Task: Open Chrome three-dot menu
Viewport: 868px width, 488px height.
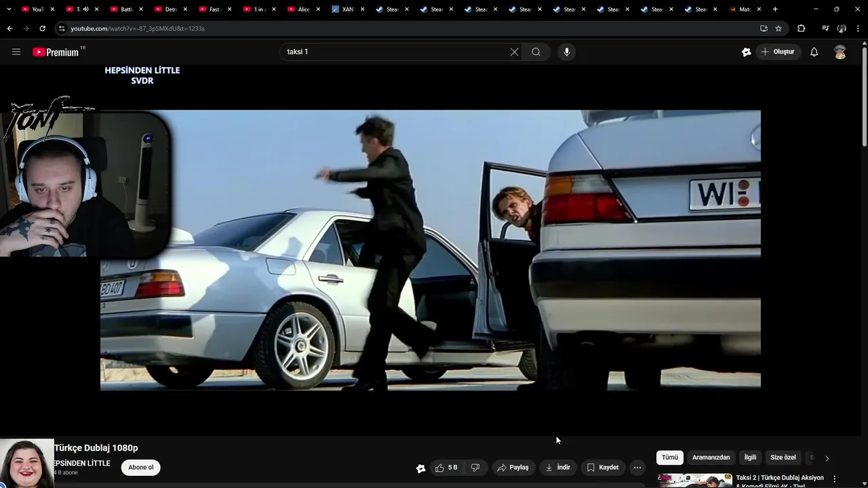Action: [x=858, y=28]
